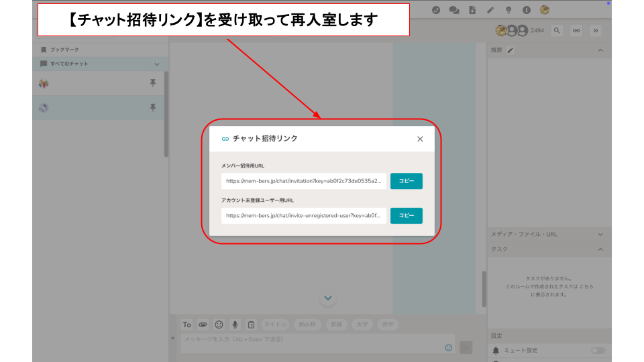Unpin the second highlighted chat

click(152, 107)
